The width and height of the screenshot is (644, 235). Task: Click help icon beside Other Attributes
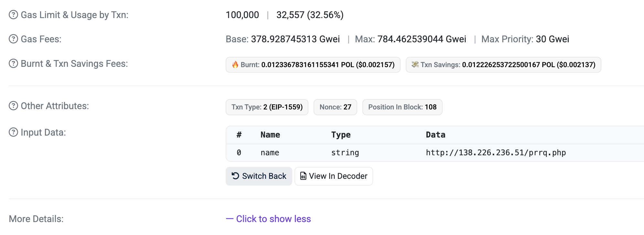(13, 106)
